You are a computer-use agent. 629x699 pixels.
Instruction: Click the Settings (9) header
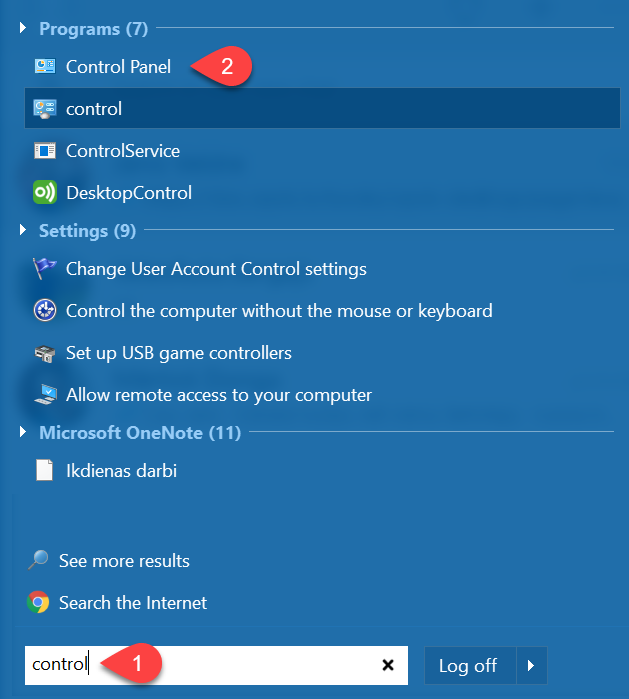coord(87,231)
